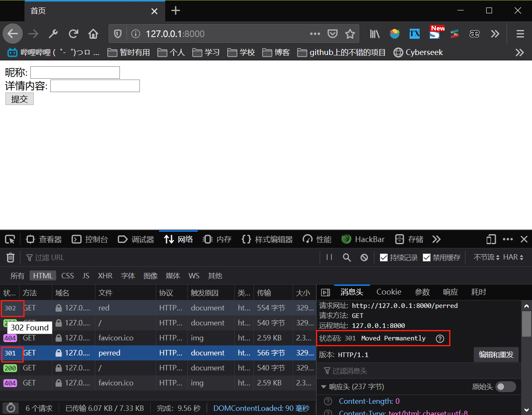Collapse the network details side panel

click(326, 292)
